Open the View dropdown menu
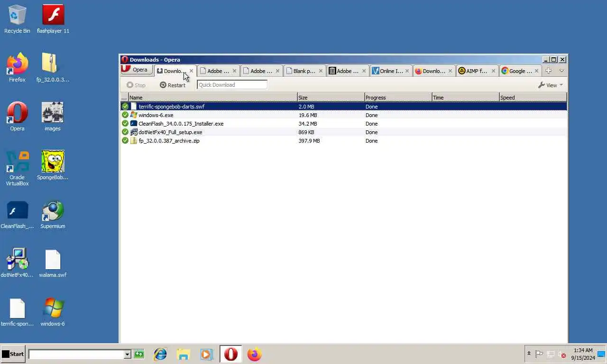 [x=551, y=85]
